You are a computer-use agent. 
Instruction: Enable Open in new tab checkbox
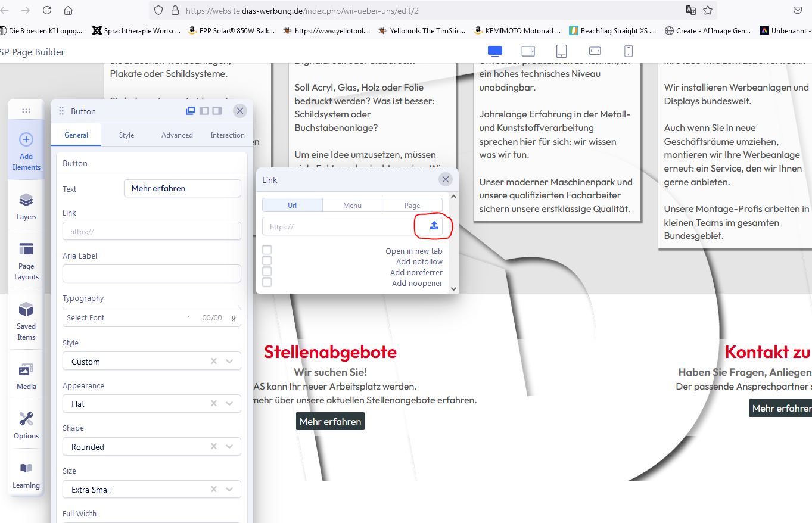click(267, 250)
